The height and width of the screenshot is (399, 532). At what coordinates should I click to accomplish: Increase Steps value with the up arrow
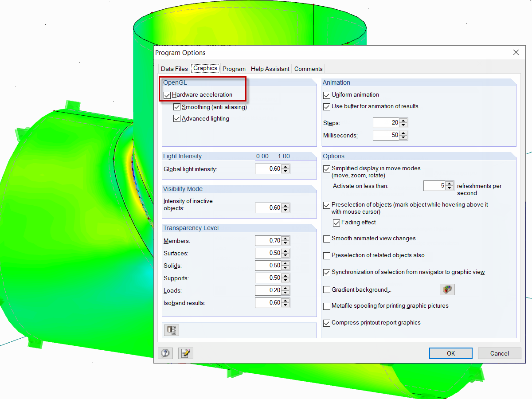[403, 121]
